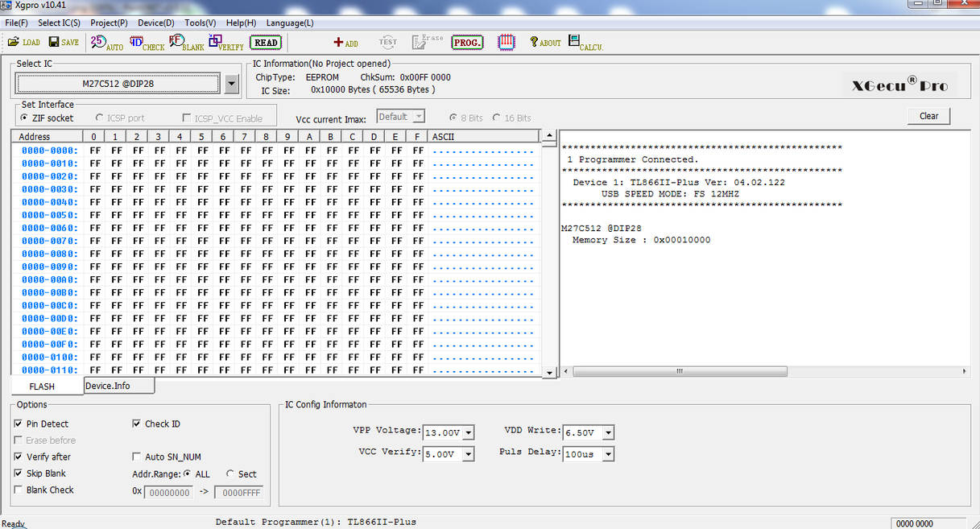This screenshot has width=980, height=529.
Task: Expand the VDD Write dropdown
Action: pos(608,433)
